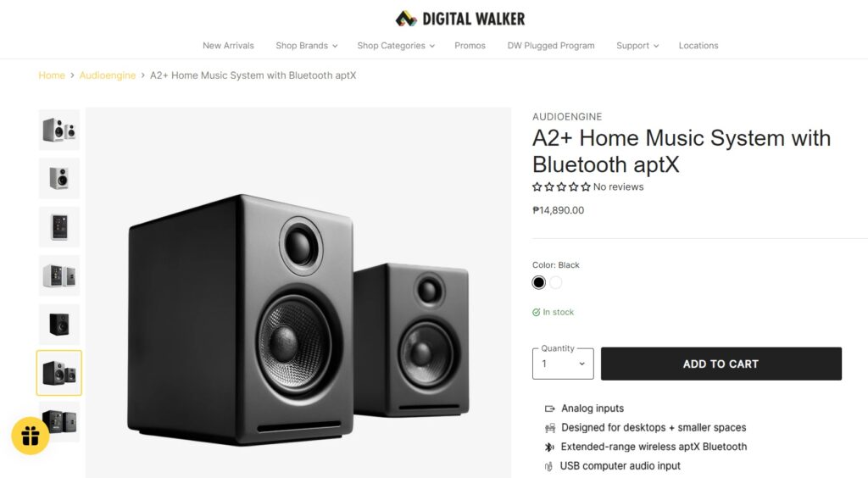The height and width of the screenshot is (478, 868).
Task: Expand the Shop Categories menu
Action: point(396,46)
